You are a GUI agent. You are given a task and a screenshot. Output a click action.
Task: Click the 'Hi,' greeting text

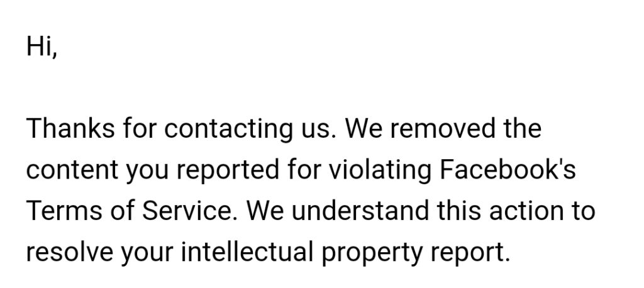pos(42,47)
